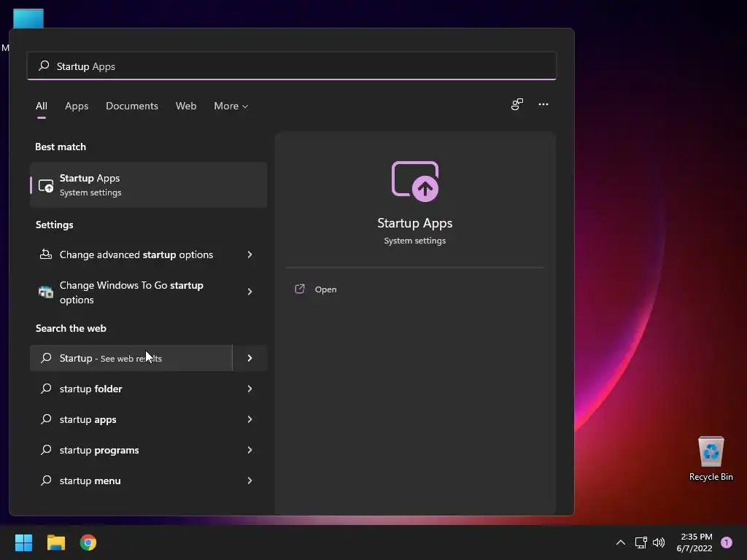Screen dimensions: 747x560
Task: Open the notification badge in taskbar
Action: point(727,542)
